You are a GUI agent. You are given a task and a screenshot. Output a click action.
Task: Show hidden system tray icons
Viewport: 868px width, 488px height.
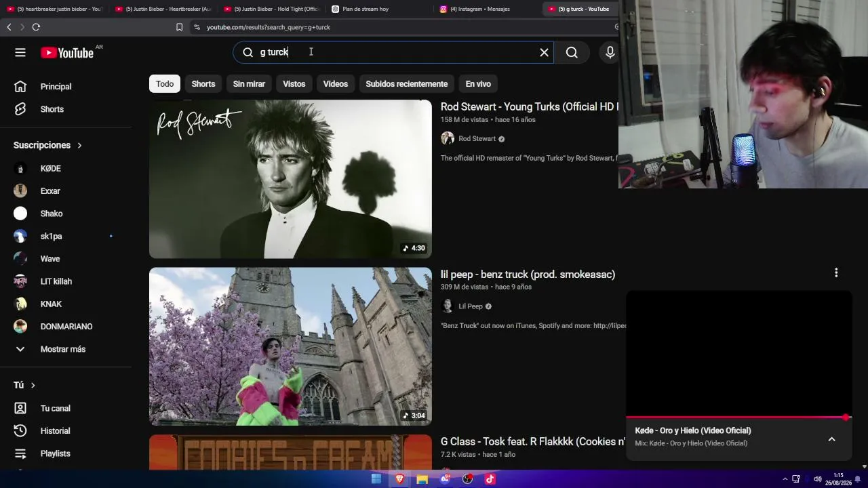pyautogui.click(x=785, y=479)
